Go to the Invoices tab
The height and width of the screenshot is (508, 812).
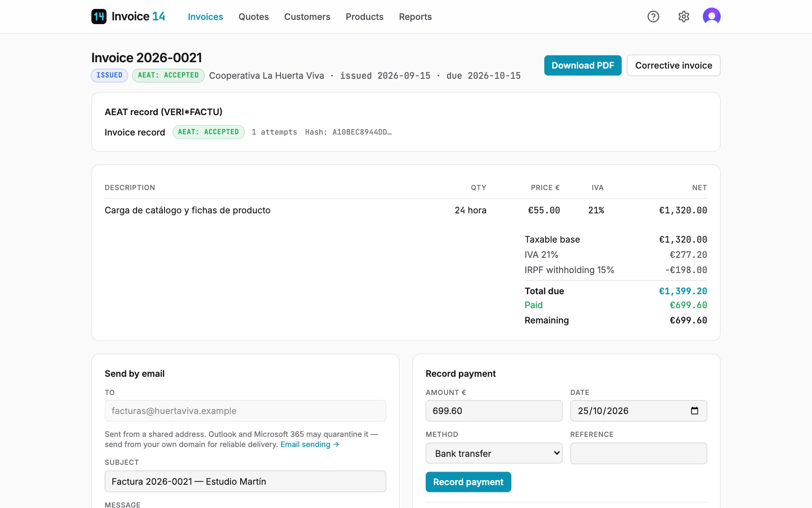click(x=206, y=17)
